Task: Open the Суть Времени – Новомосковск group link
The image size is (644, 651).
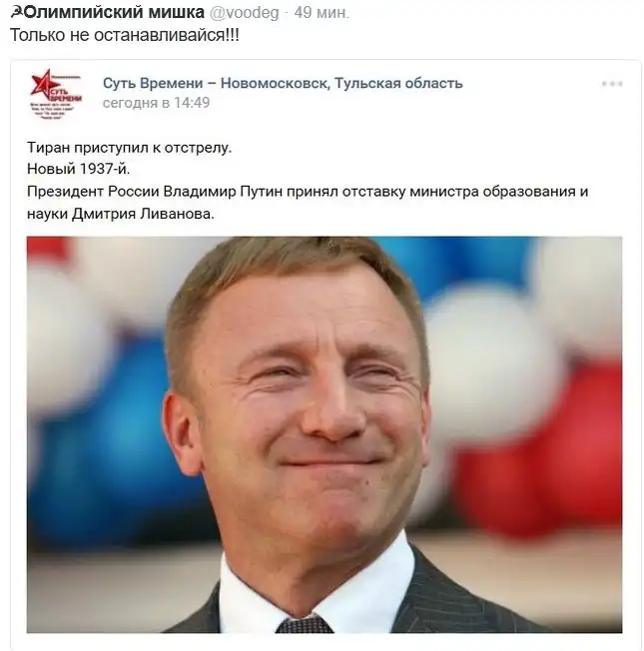Action: (x=215, y=83)
